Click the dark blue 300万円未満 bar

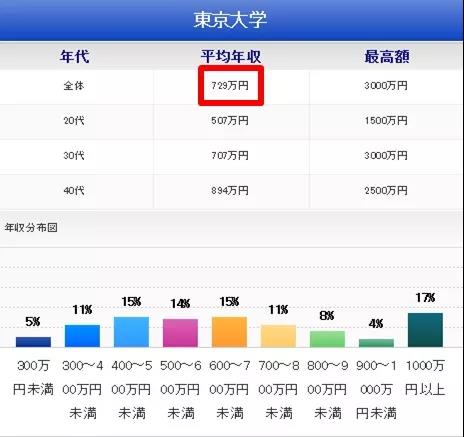point(33,342)
